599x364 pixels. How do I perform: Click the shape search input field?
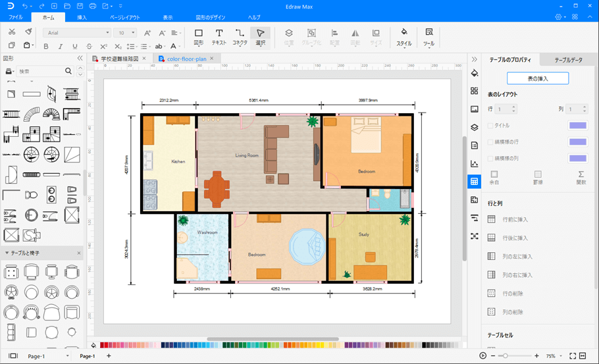point(41,71)
